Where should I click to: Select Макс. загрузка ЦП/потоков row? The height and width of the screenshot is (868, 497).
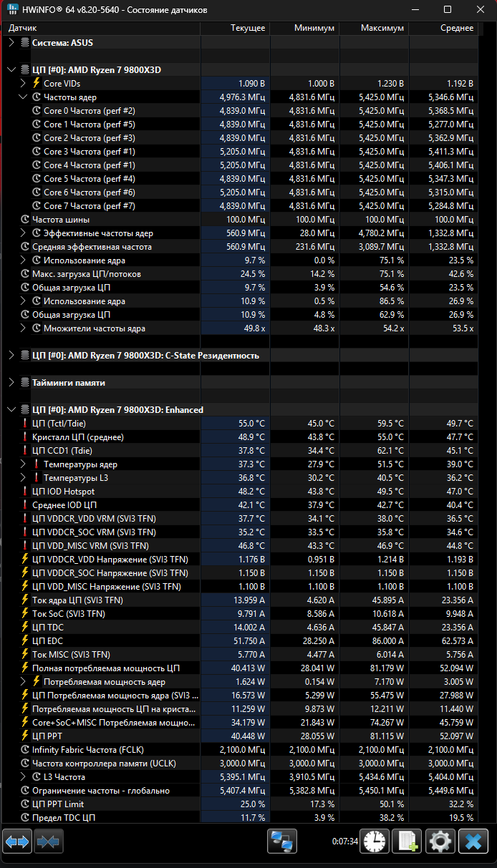pos(239,274)
